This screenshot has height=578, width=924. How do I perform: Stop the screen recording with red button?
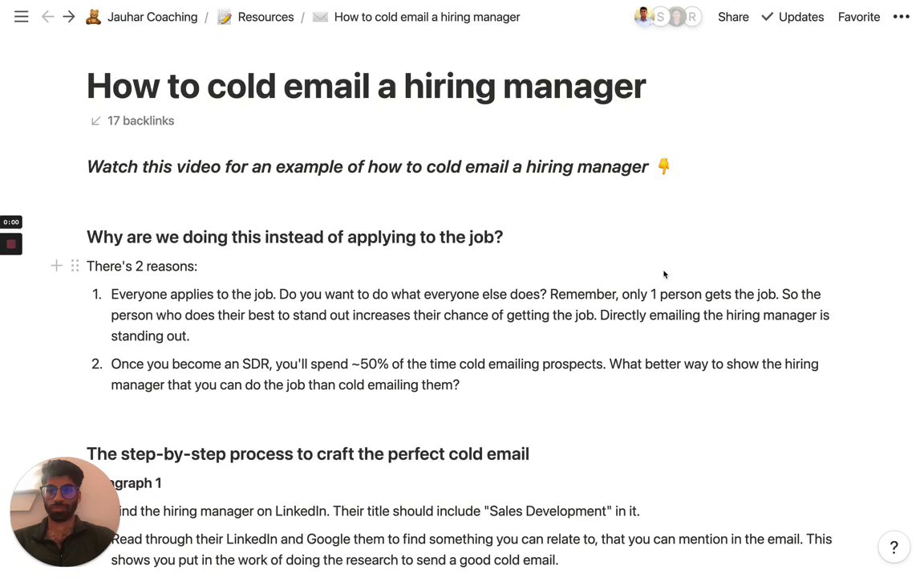point(11,244)
